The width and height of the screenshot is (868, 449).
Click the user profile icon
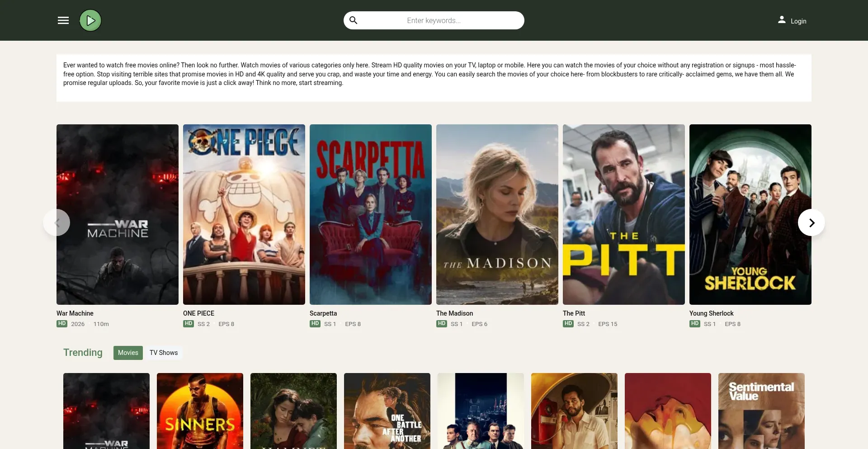pos(782,20)
